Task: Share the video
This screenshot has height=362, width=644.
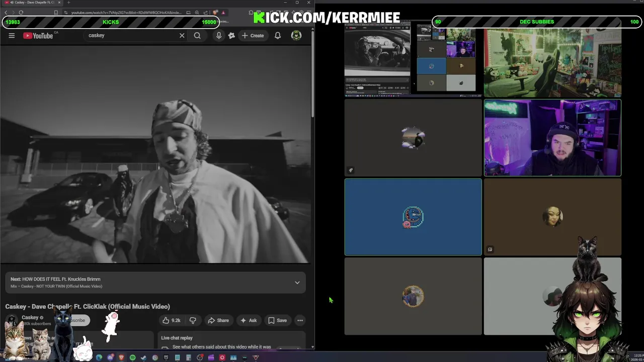Action: [x=218, y=320]
